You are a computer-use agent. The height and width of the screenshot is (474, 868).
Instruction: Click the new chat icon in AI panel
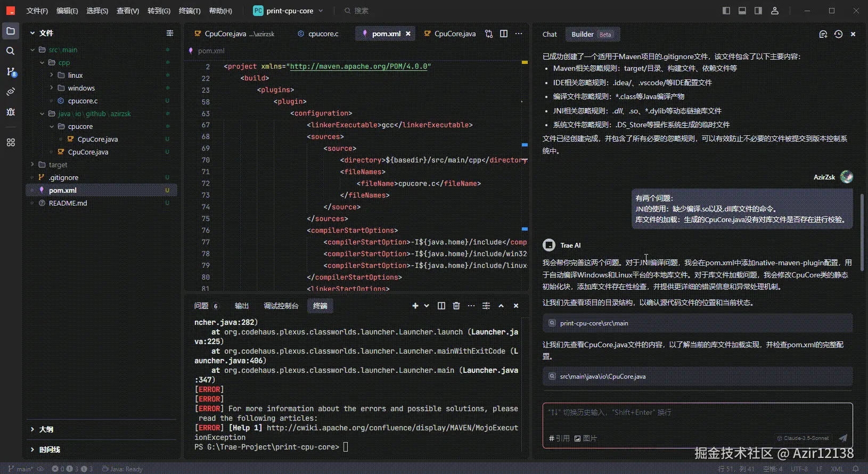pyautogui.click(x=823, y=34)
